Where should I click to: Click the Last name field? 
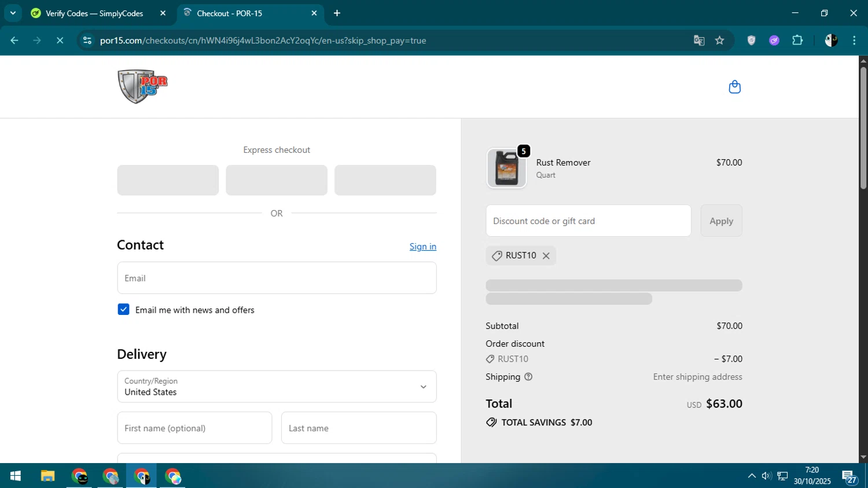359,428
